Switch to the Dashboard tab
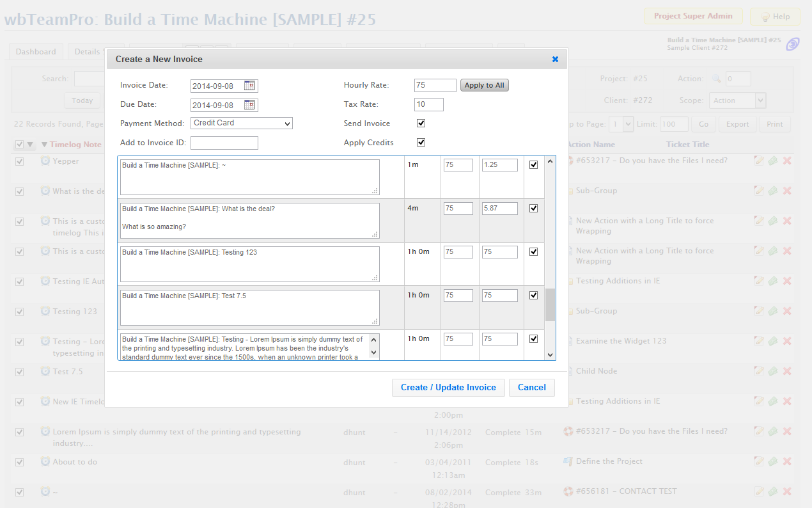Image resolution: width=812 pixels, height=508 pixels. pos(35,51)
